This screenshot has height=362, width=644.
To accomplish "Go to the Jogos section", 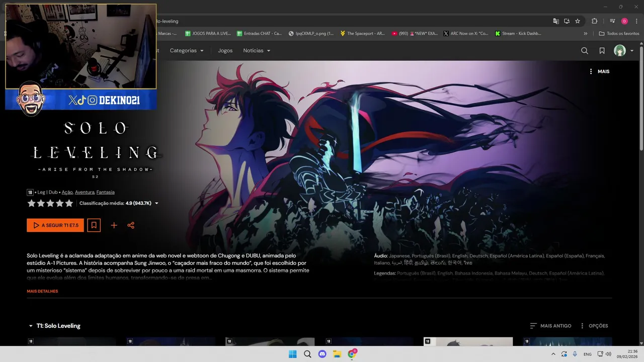I will pos(225,51).
